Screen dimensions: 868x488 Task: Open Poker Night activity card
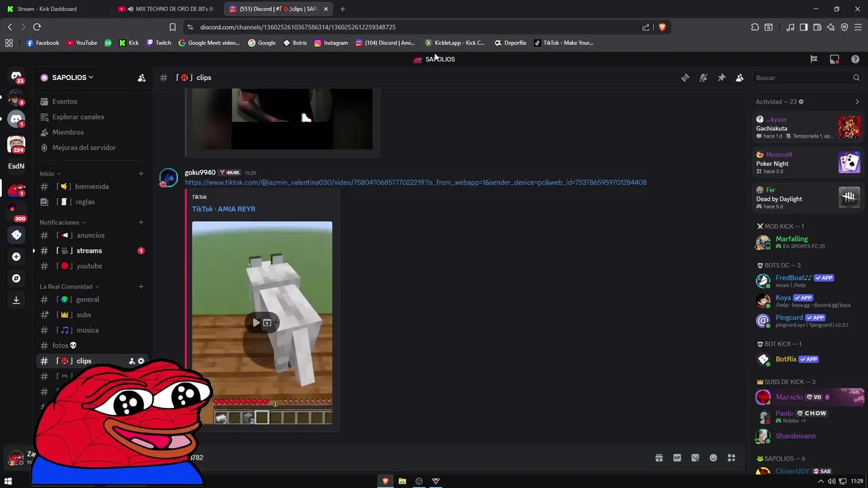pyautogui.click(x=808, y=163)
